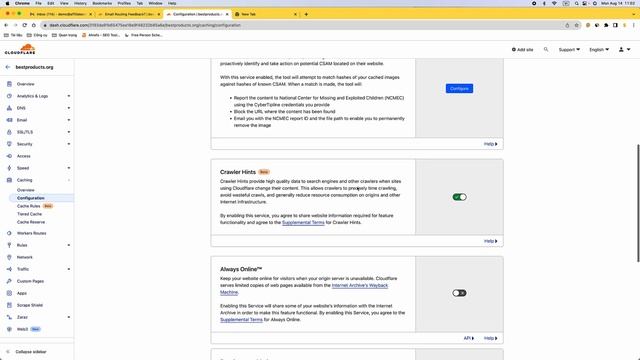Expand the Rules submenu arrow
This screenshot has height=360, width=640.
coord(69,245)
